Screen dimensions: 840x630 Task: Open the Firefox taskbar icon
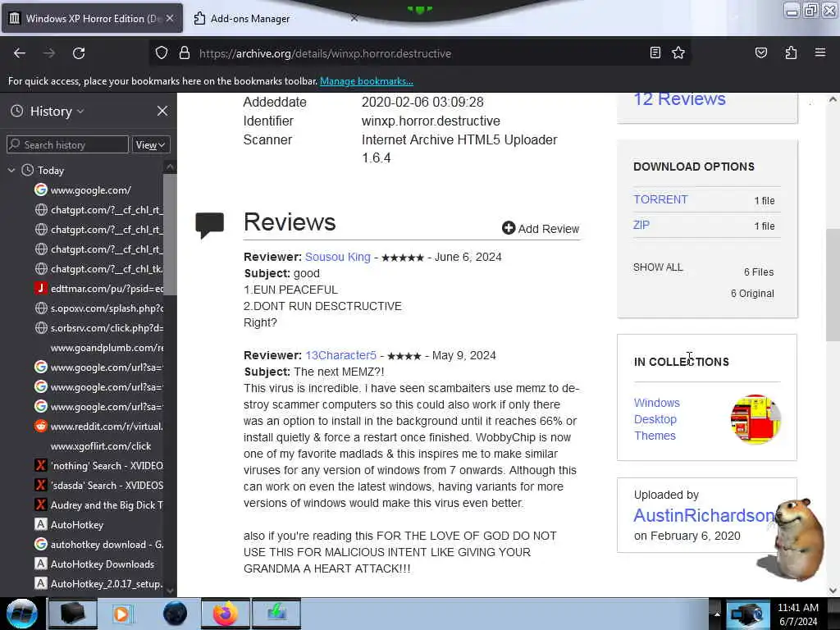226,614
